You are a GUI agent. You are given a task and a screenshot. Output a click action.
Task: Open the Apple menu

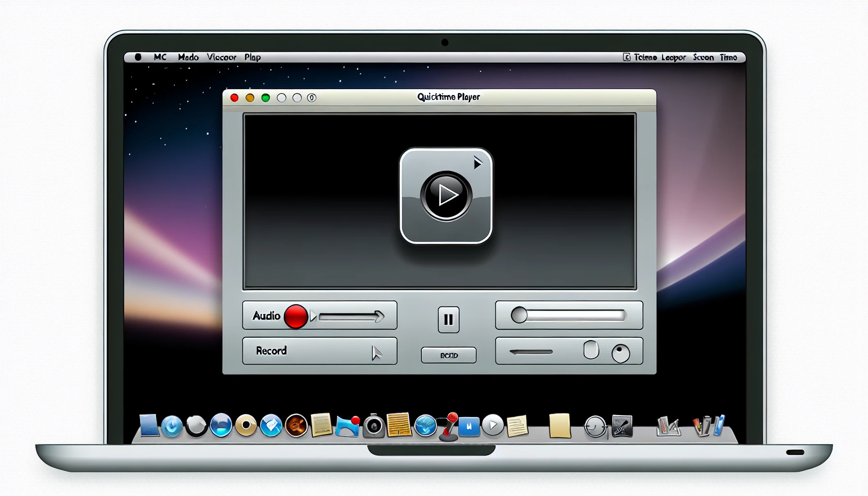tap(138, 57)
